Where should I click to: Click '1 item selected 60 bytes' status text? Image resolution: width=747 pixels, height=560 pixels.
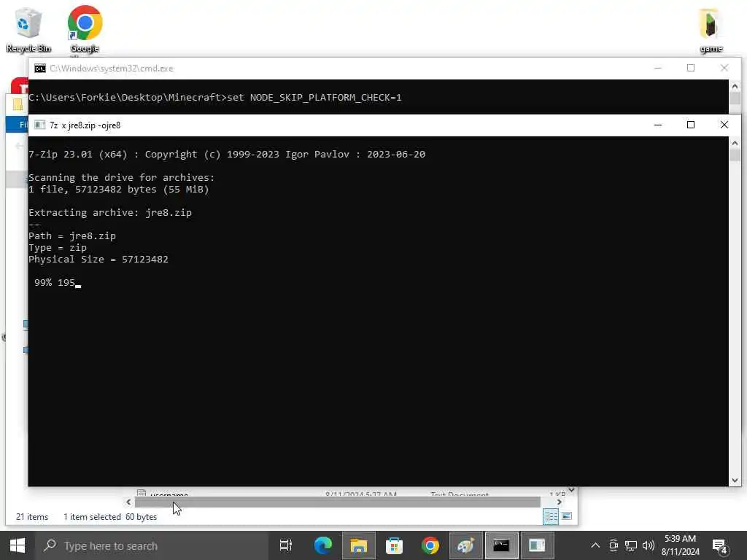click(110, 517)
